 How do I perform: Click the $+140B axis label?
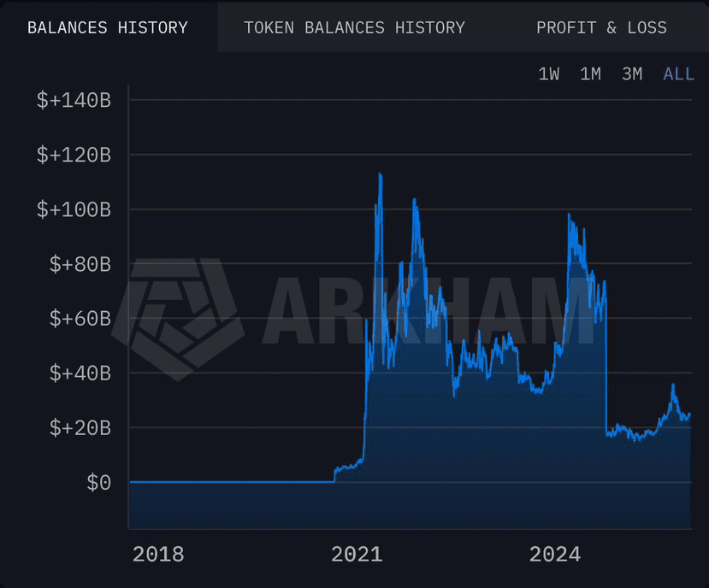pyautogui.click(x=74, y=100)
